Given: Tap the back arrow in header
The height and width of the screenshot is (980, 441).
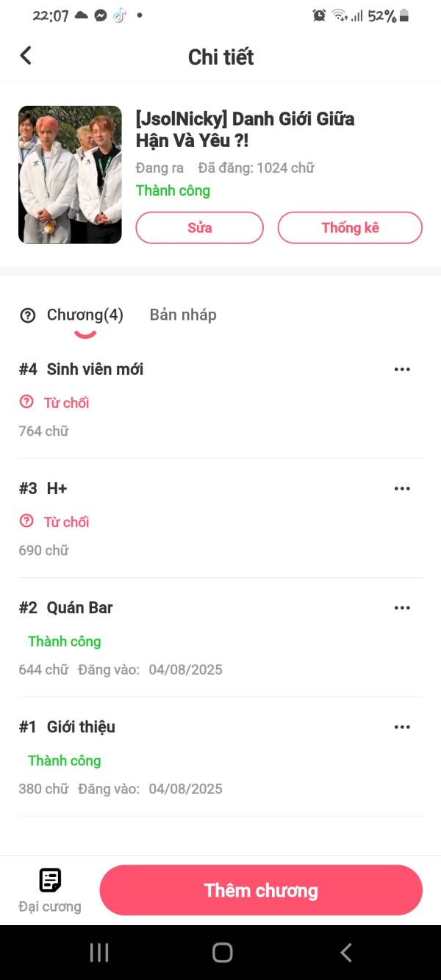Looking at the screenshot, I should pyautogui.click(x=26, y=56).
